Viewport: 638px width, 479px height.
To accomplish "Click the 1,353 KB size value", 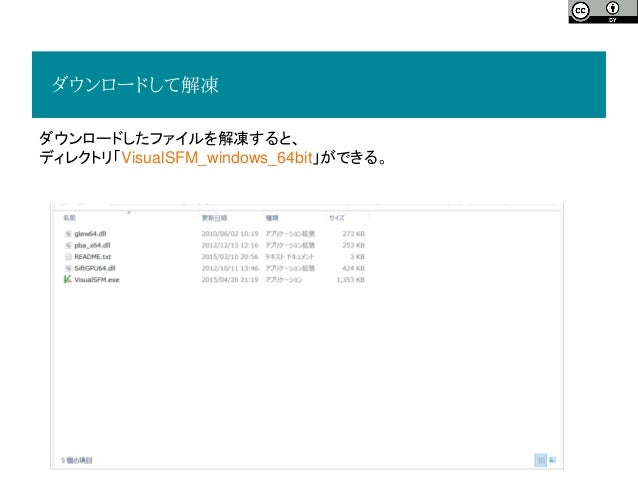I will point(351,280).
